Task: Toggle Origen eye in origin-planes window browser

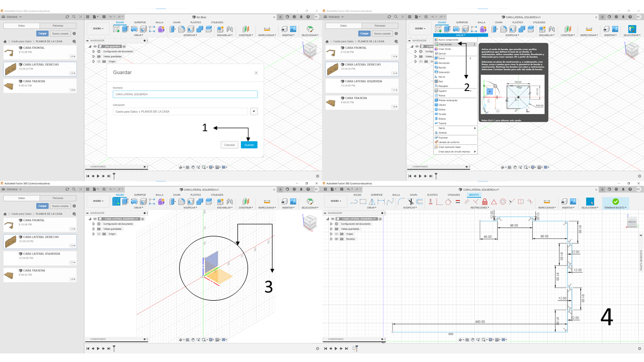Action: [x=98, y=234]
